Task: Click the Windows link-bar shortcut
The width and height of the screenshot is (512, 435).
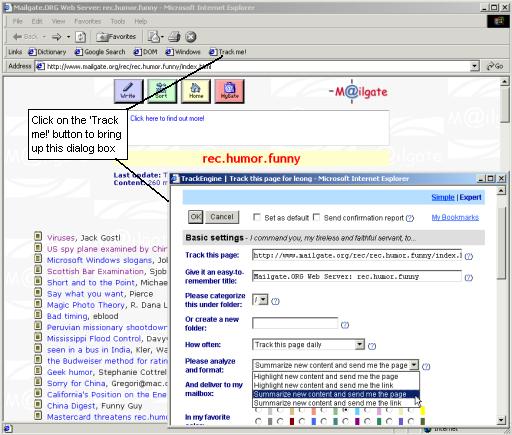Action: (183, 52)
